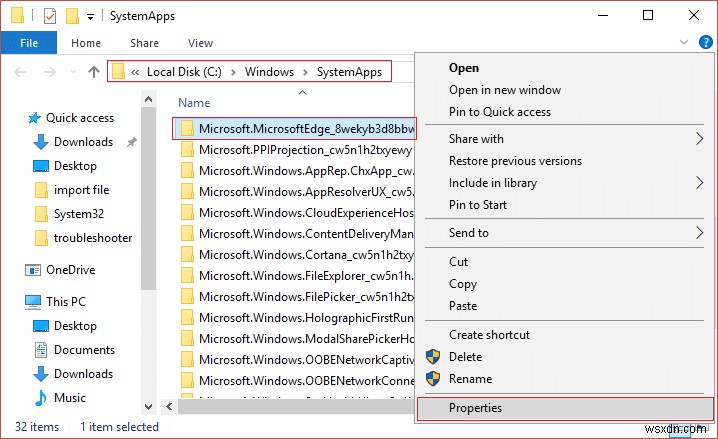Image resolution: width=718 pixels, height=439 pixels.
Task: Open OneDrive in the navigation pane
Action: click(70, 269)
